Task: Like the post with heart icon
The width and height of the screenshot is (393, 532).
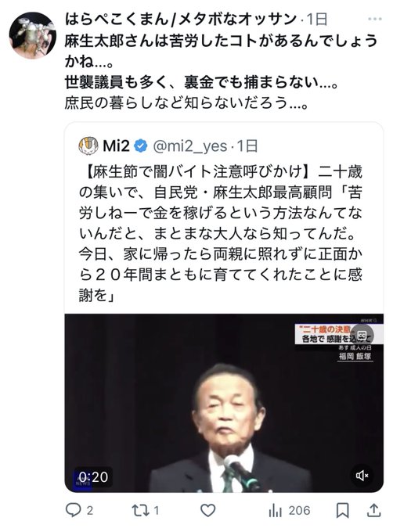Action: coord(207,510)
